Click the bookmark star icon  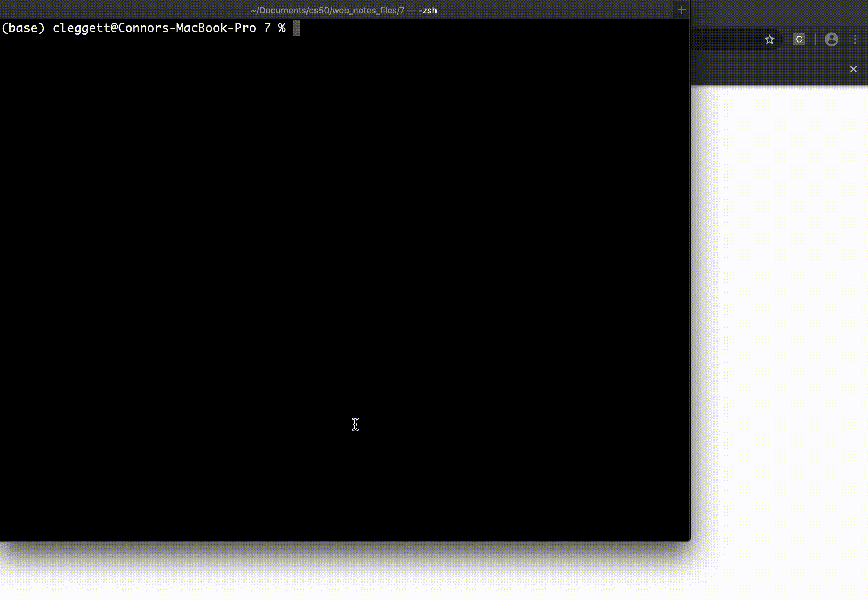coord(770,39)
